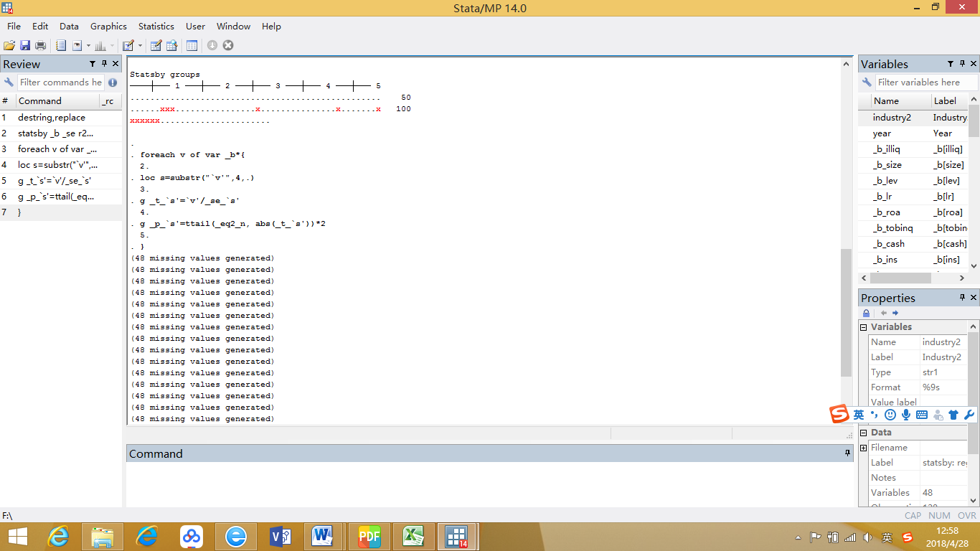Screen dimensions: 980x551
Task: Toggle the Review panel filter funnel icon
Action: (93, 64)
